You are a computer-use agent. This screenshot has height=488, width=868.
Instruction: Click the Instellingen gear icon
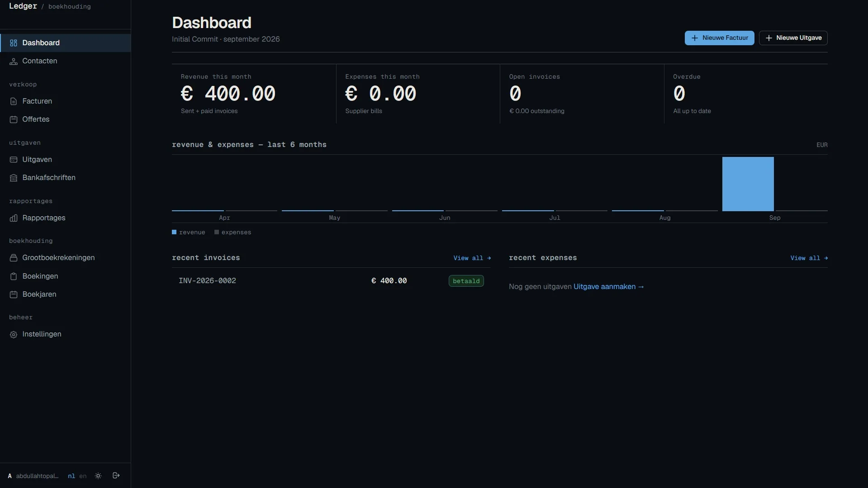14,334
